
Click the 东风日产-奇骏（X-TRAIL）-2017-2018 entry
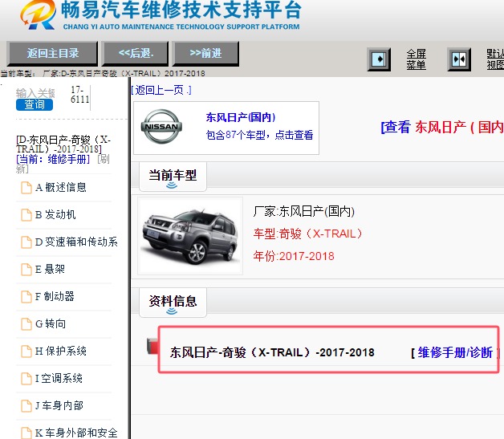(x=272, y=352)
